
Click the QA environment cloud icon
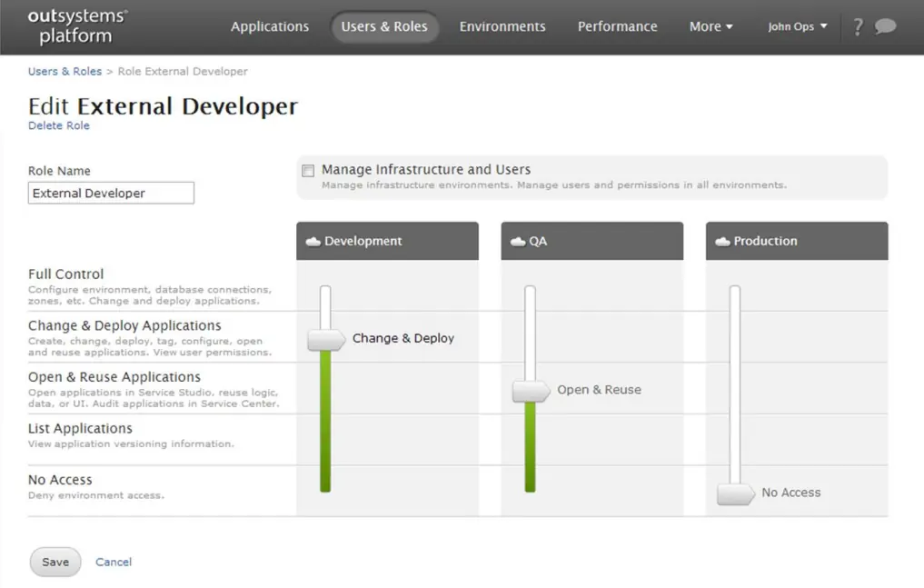tap(517, 241)
